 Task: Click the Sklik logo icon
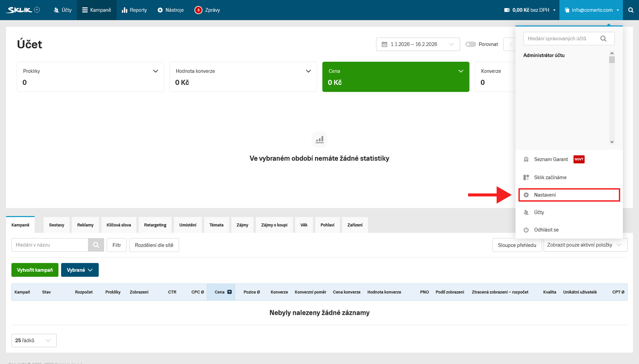20,10
